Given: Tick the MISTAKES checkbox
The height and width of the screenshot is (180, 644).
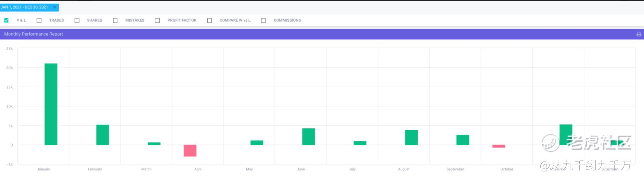Looking at the screenshot, I should coord(115,21).
